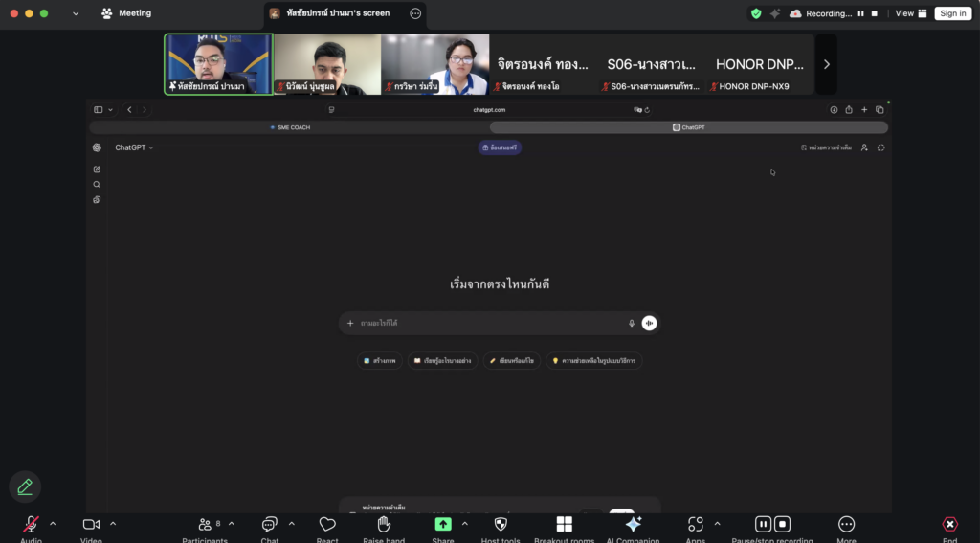Open Host tools shield icon
Screen dimensions: 980x543
(x=501, y=524)
